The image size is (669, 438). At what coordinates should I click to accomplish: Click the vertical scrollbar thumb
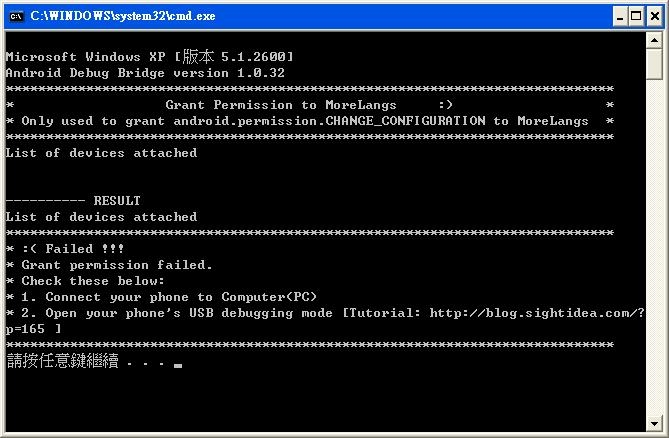[654, 64]
